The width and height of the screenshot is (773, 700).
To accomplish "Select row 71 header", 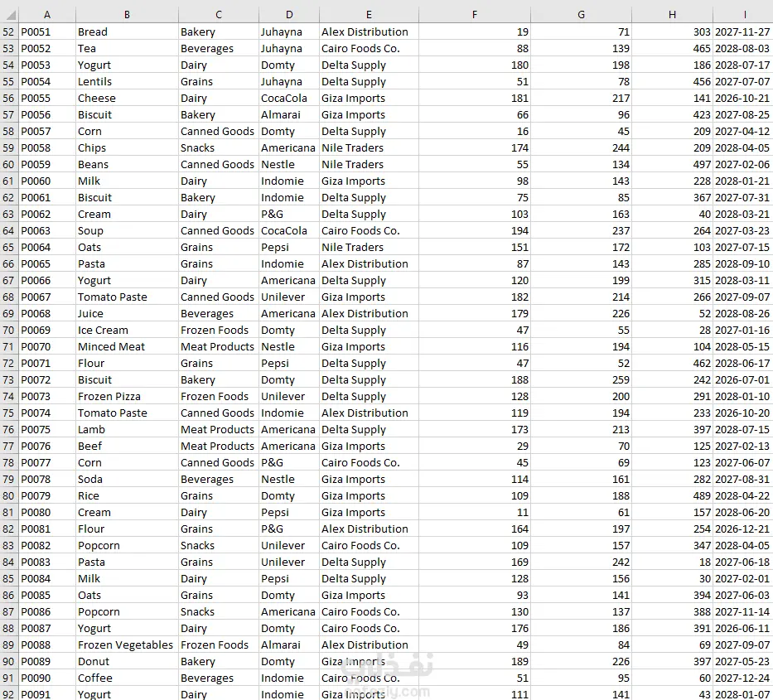I will click(9, 347).
